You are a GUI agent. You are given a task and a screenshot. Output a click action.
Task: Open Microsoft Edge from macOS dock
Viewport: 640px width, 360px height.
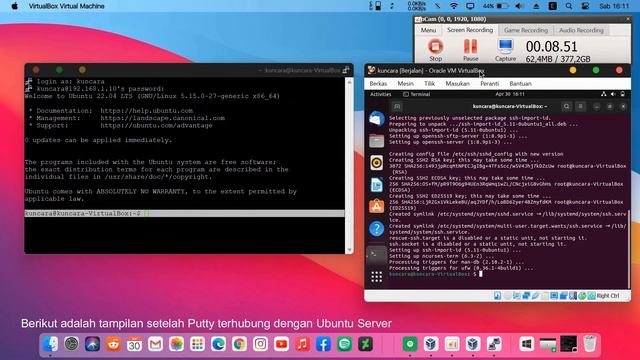click(218, 344)
